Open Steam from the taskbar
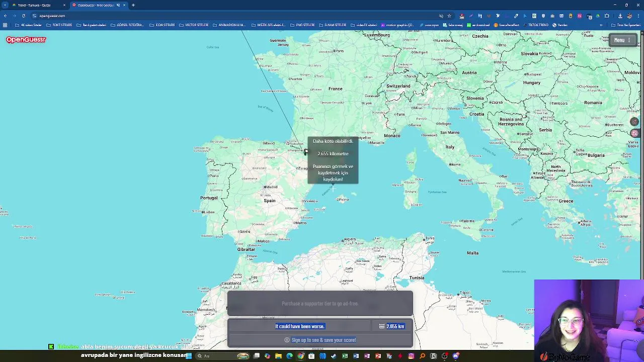This screenshot has height=362, width=644. pyautogui.click(x=333, y=356)
